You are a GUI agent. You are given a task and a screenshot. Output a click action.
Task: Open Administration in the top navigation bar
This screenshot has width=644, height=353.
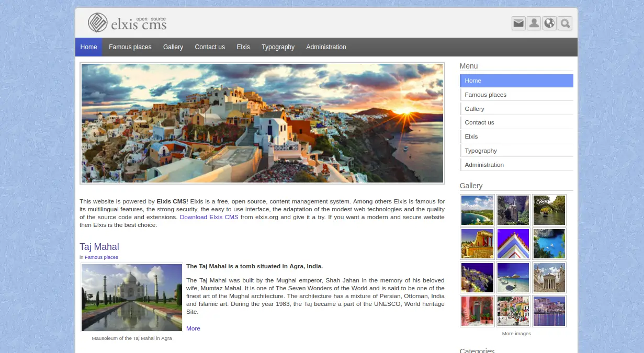pos(326,47)
